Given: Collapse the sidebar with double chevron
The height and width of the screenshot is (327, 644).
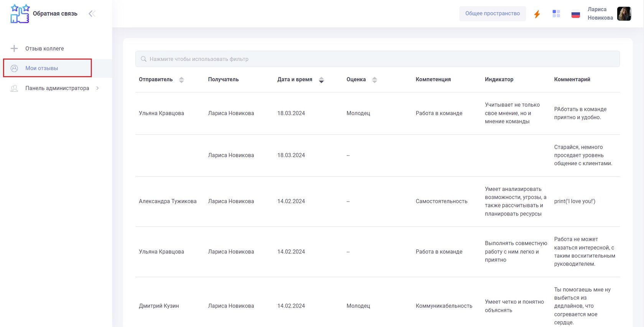Looking at the screenshot, I should 92,14.
